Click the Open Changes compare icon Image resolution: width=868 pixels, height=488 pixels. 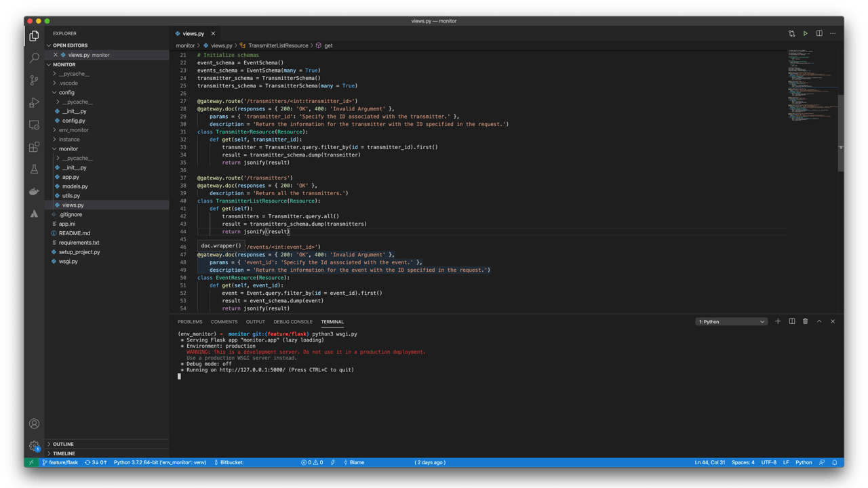791,33
